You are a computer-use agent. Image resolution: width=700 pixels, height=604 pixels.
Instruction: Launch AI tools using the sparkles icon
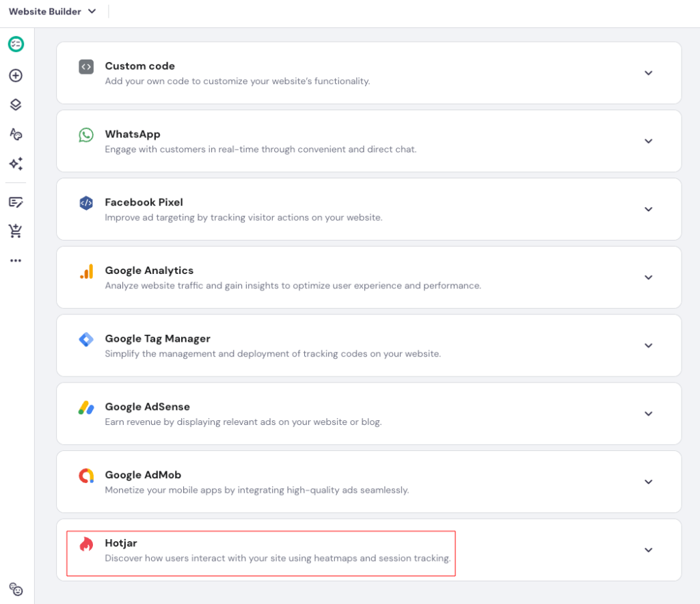pos(15,163)
